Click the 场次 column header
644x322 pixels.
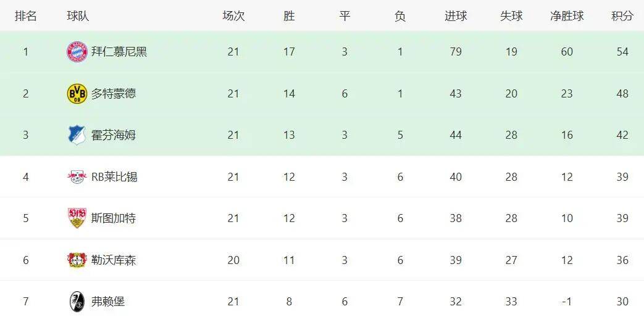pyautogui.click(x=233, y=16)
